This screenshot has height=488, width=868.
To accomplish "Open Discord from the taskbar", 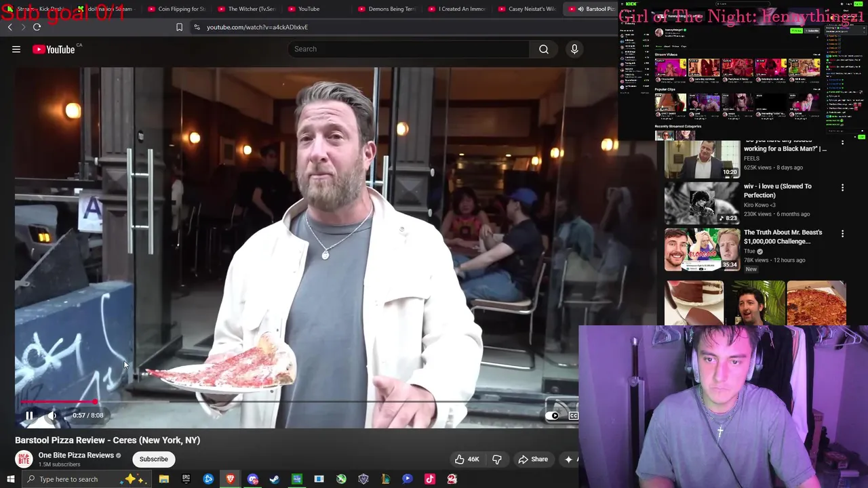I will tap(253, 479).
